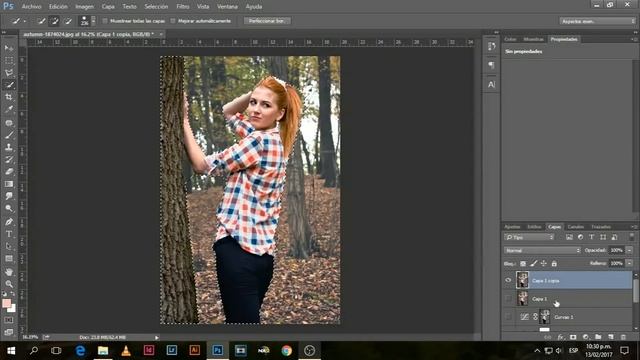
Task: Select the Move tool
Action: point(9,48)
